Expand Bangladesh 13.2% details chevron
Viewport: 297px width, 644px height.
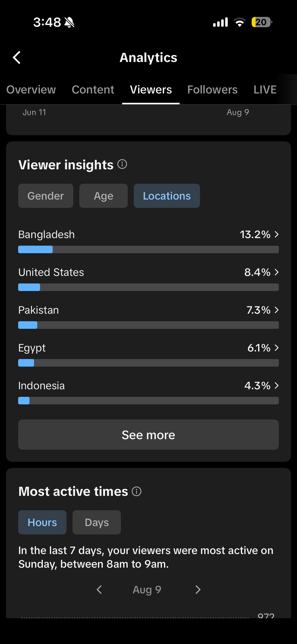[x=277, y=234]
